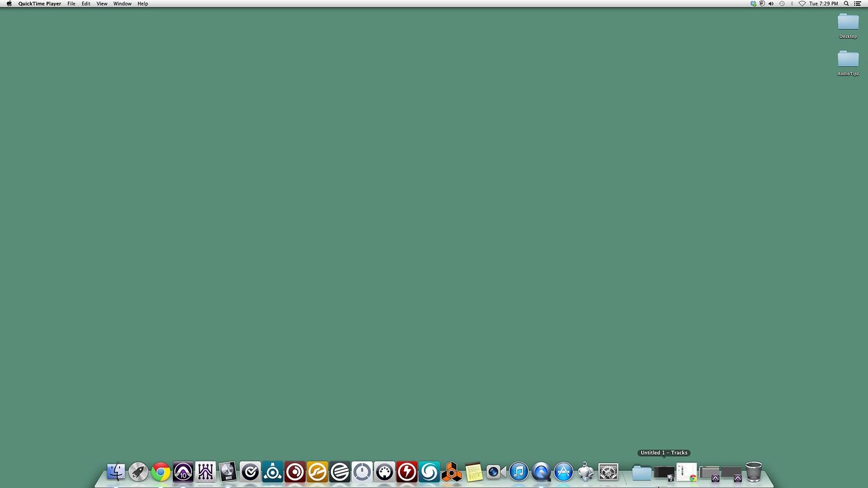Open the Wi-Fi status menu
Image resolution: width=868 pixels, height=488 pixels.
[x=802, y=3]
